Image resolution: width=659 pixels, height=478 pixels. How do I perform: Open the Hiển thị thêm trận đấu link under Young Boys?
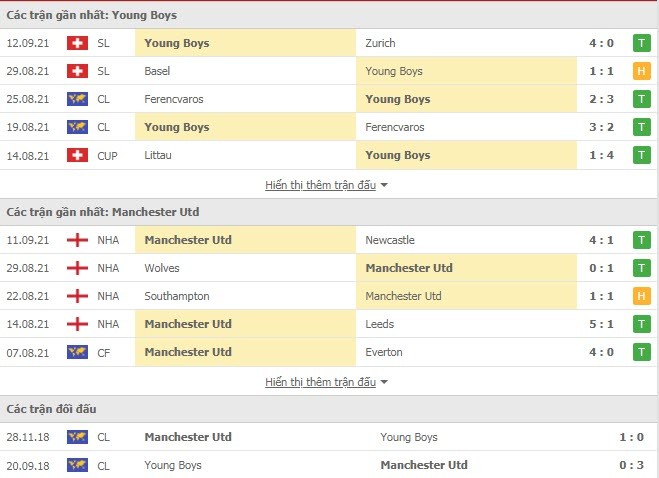point(320,185)
